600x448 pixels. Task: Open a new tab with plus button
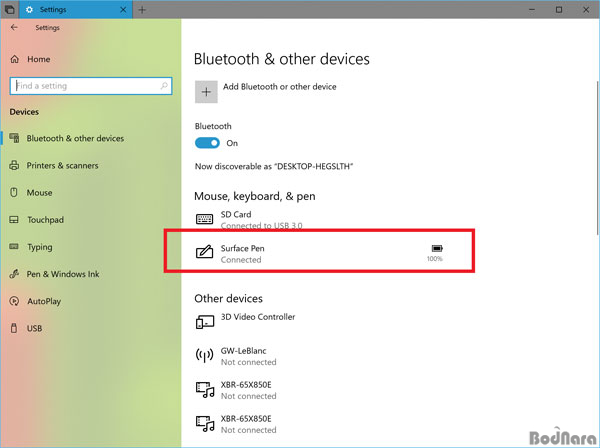point(142,10)
